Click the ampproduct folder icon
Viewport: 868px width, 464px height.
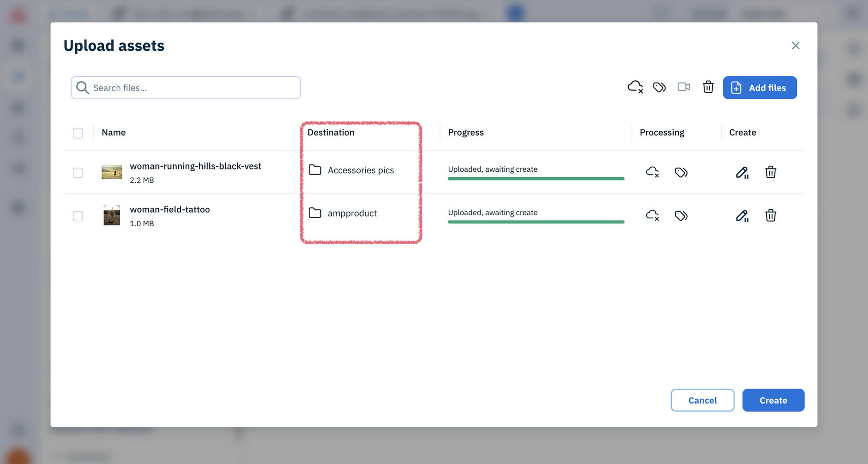pyautogui.click(x=315, y=213)
